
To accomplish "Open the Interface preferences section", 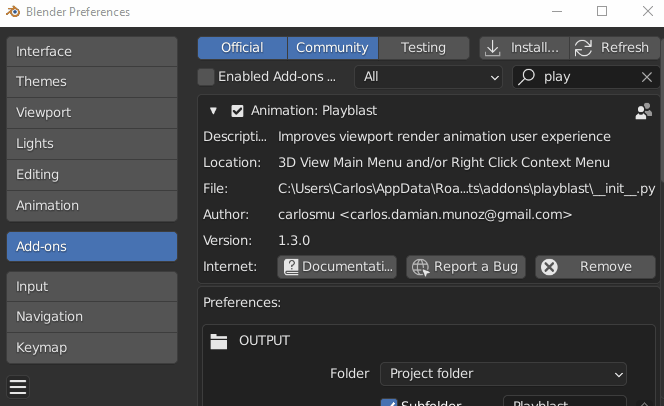I will point(92,51).
